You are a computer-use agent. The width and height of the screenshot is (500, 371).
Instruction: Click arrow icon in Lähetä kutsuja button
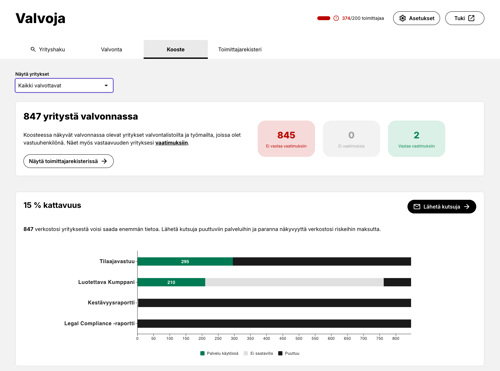coord(467,207)
